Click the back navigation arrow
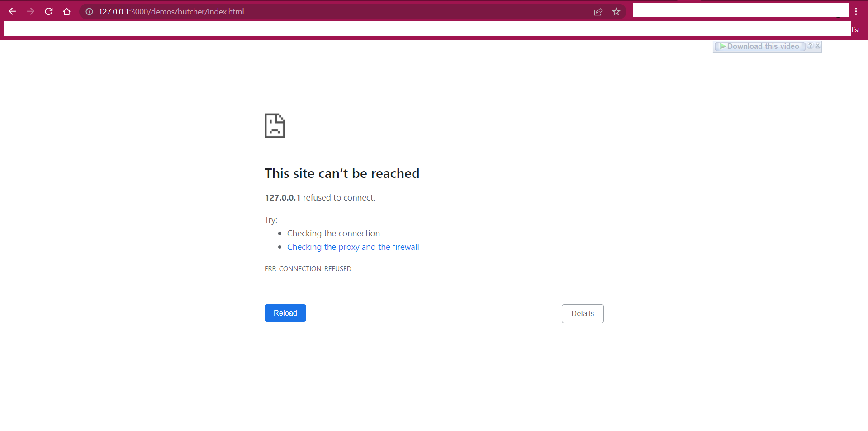Image resolution: width=868 pixels, height=431 pixels. click(x=12, y=11)
